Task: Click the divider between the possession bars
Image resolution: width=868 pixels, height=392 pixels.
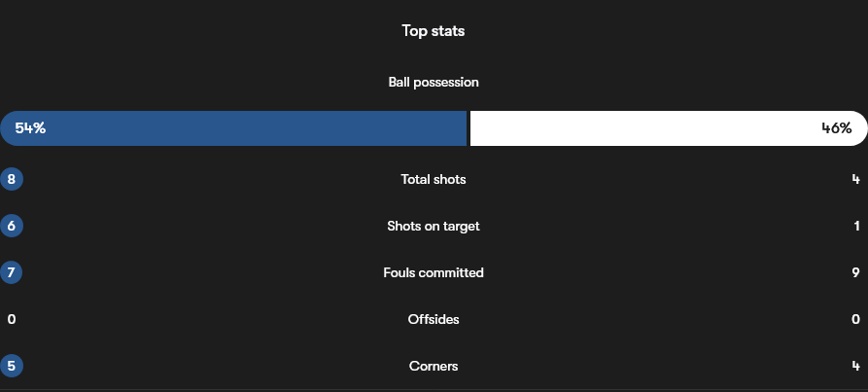Action: [469, 128]
